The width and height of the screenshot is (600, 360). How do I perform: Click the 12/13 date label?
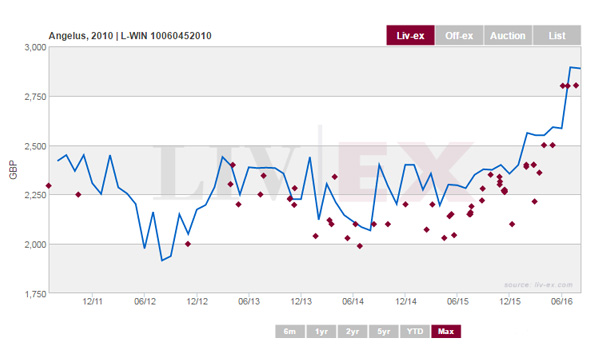(x=301, y=301)
